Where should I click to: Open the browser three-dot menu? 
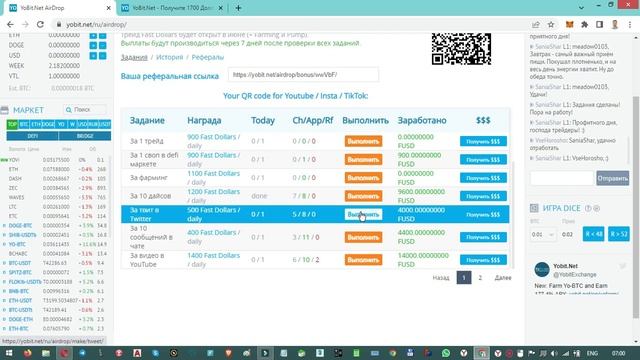point(630,24)
